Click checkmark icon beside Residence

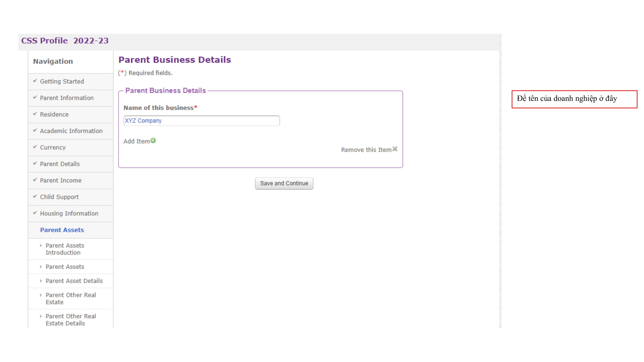click(x=35, y=114)
